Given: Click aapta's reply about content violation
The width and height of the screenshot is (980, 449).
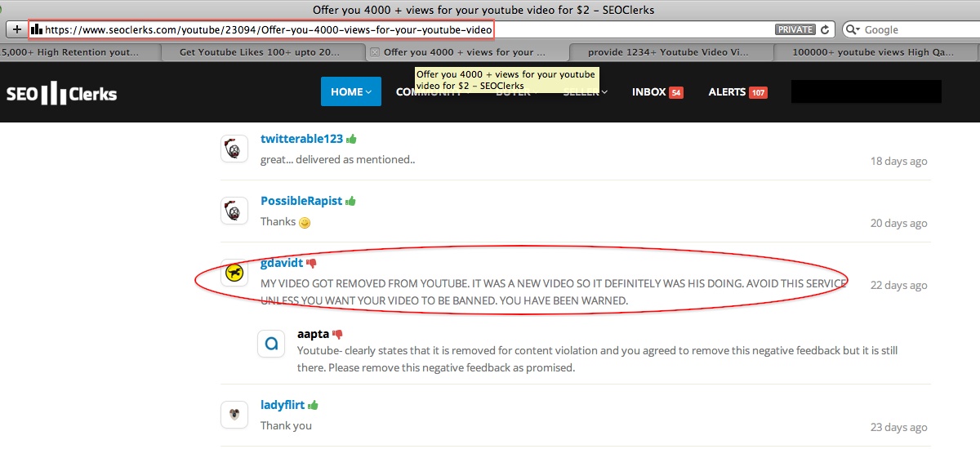Looking at the screenshot, I should (597, 359).
